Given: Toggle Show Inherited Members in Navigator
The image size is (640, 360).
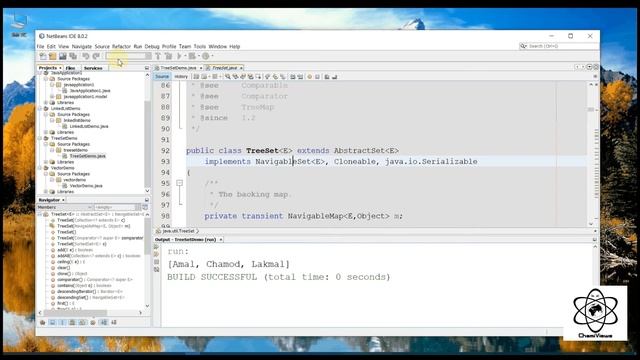Looking at the screenshot, I should (x=42, y=322).
